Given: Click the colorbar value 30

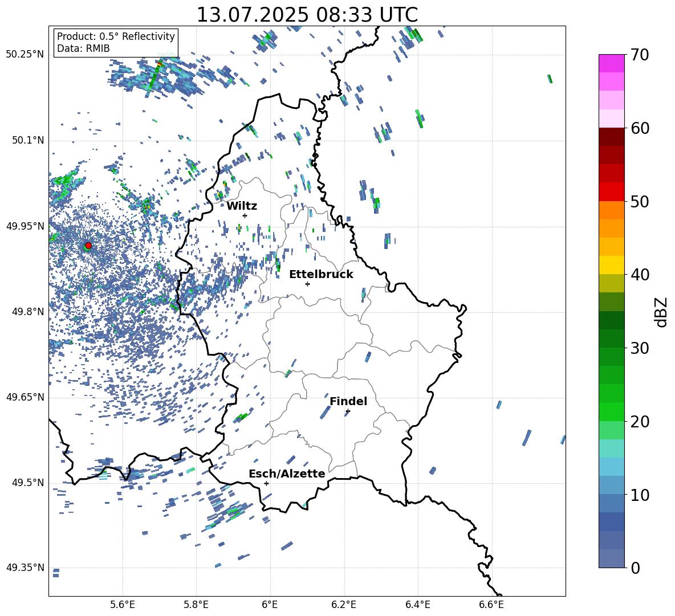Looking at the screenshot, I should [x=640, y=348].
